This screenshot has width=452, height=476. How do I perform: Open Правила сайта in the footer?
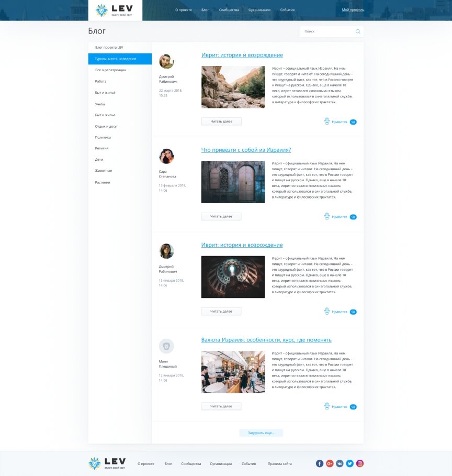click(280, 464)
